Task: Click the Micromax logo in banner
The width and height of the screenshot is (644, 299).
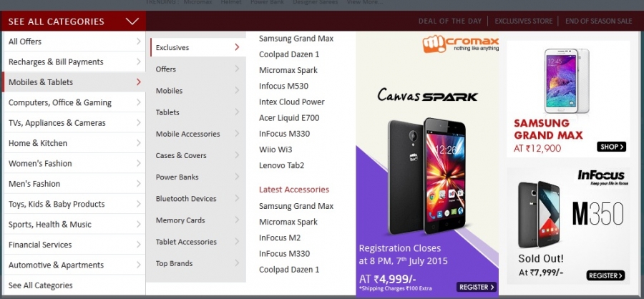Action: [x=460, y=44]
